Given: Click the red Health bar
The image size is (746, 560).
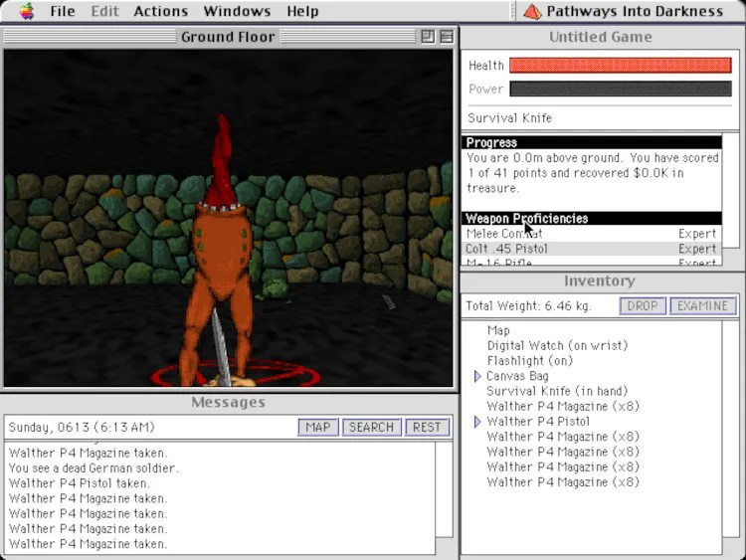Looking at the screenshot, I should click(621, 66).
